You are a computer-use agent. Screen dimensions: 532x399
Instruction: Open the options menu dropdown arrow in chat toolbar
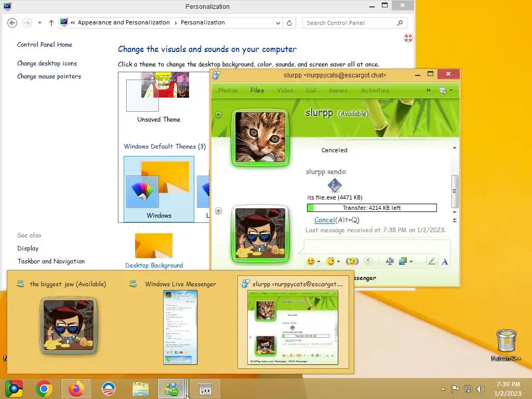point(451,90)
